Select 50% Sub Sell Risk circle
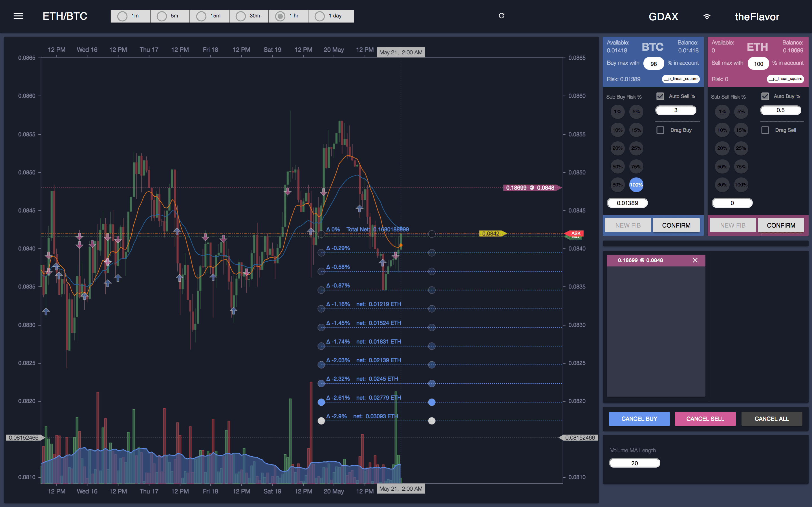Viewport: 812px width, 507px height. 722,167
